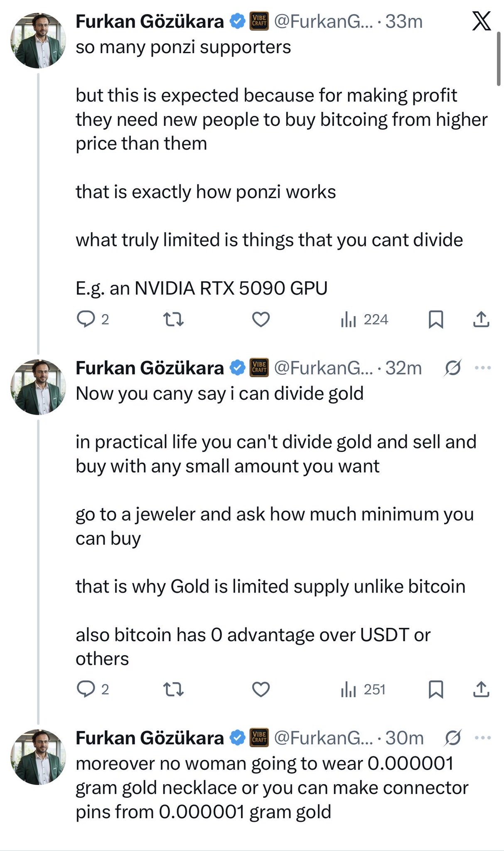The height and width of the screenshot is (851, 504).
Task: Reply to the divide gold tweet
Action: [x=86, y=689]
